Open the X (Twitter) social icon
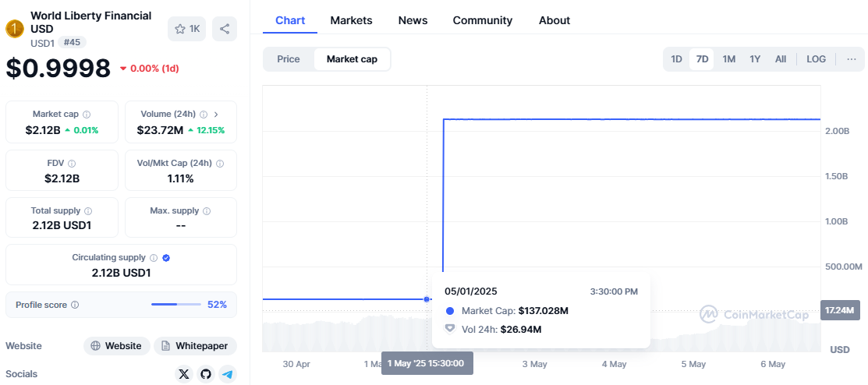This screenshot has height=385, width=868. (184, 375)
